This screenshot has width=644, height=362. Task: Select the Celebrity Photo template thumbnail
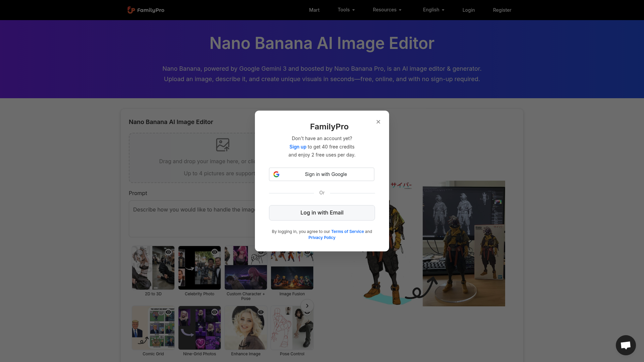(200, 268)
